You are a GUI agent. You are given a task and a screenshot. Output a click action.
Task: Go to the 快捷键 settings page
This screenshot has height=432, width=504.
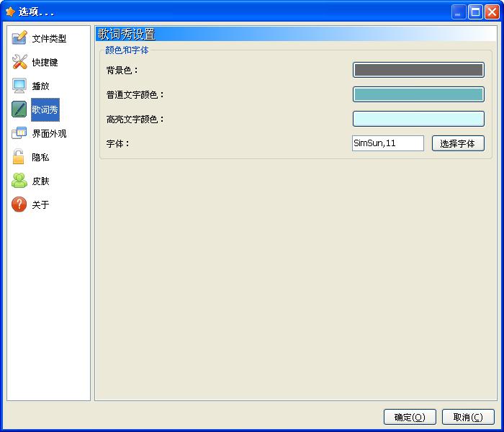pyautogui.click(x=45, y=63)
